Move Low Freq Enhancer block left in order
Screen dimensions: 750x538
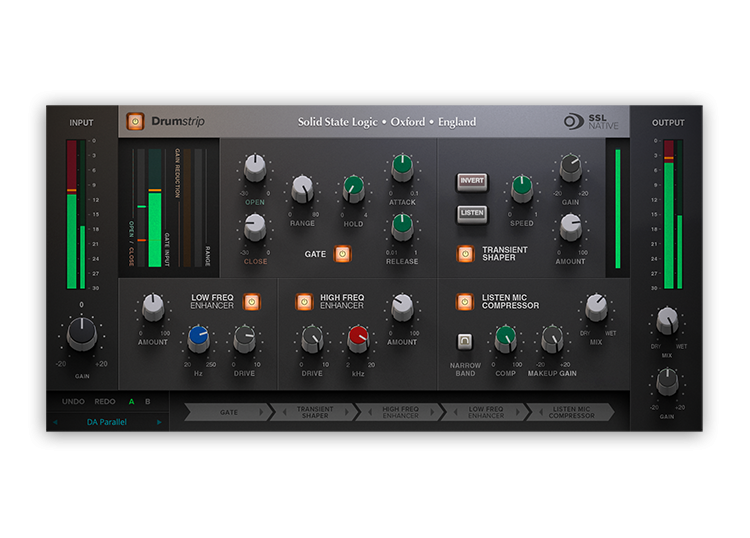click(456, 412)
